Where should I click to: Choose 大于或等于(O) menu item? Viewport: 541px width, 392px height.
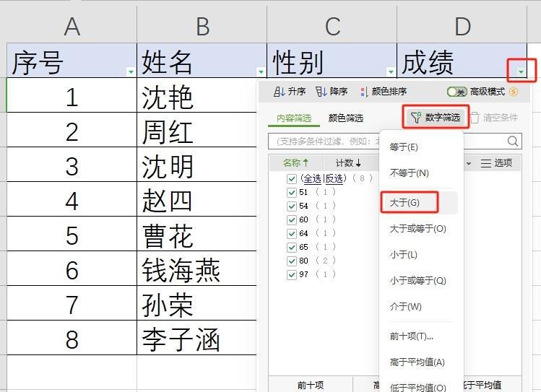(417, 229)
